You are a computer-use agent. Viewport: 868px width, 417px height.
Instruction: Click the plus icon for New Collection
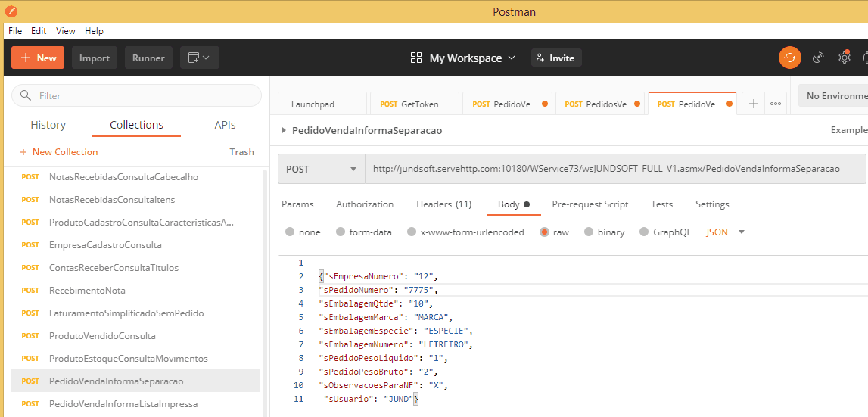tap(23, 152)
